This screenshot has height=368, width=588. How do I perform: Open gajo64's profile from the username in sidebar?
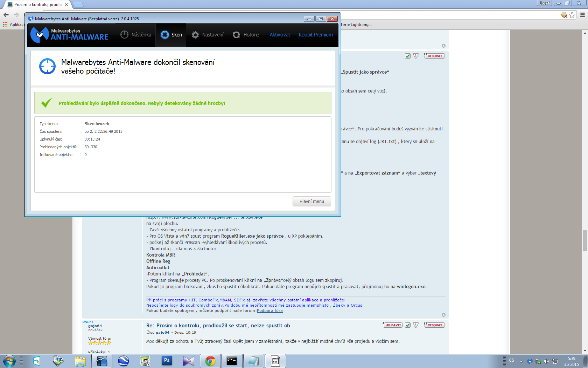tap(95, 326)
